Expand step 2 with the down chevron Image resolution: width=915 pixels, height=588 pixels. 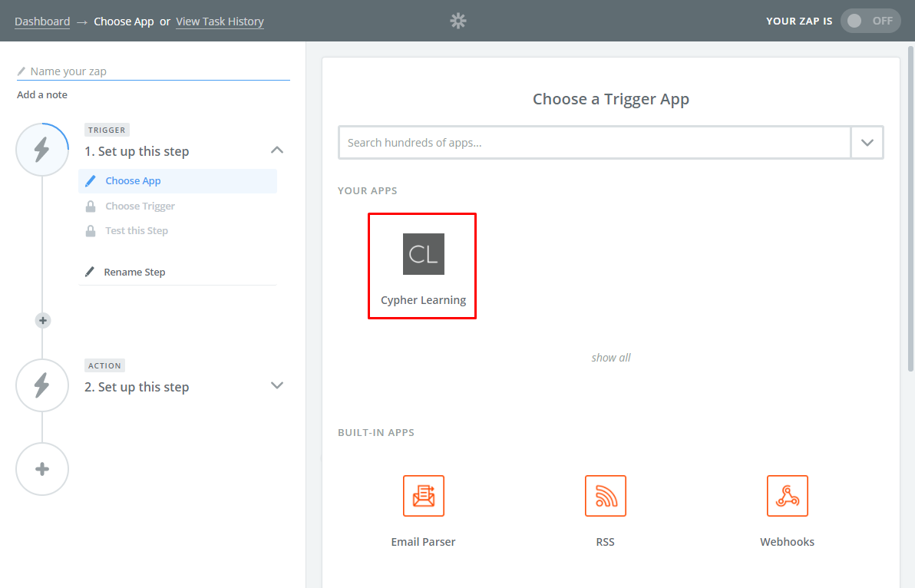pyautogui.click(x=277, y=385)
